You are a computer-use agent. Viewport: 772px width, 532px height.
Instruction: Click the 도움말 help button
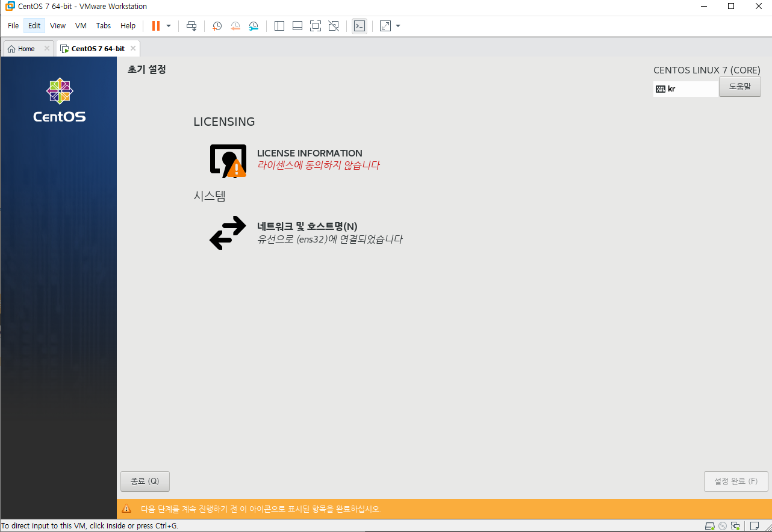coord(740,87)
